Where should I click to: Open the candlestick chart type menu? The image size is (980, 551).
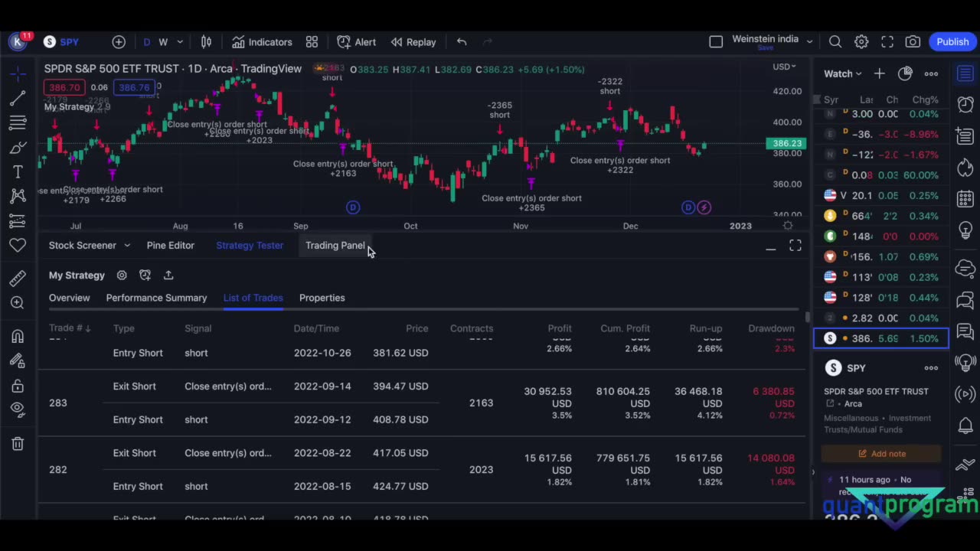pos(206,42)
